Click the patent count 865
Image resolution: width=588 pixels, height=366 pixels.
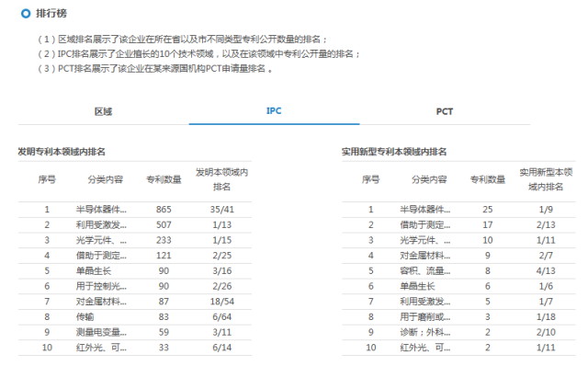[164, 210]
